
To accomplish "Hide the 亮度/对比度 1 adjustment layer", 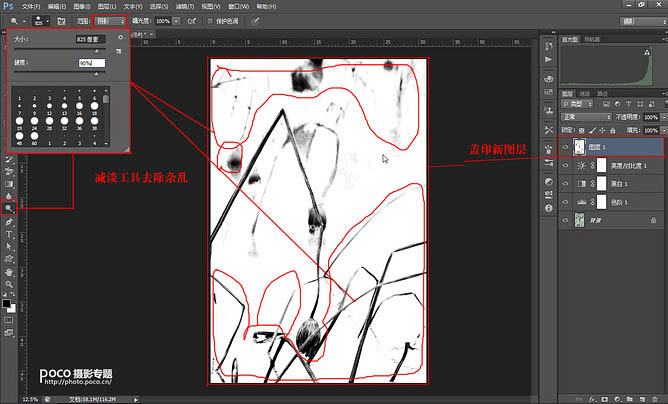I will click(x=565, y=166).
